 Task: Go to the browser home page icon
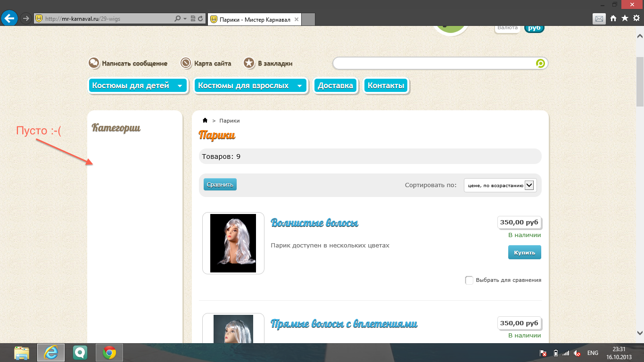pyautogui.click(x=613, y=18)
